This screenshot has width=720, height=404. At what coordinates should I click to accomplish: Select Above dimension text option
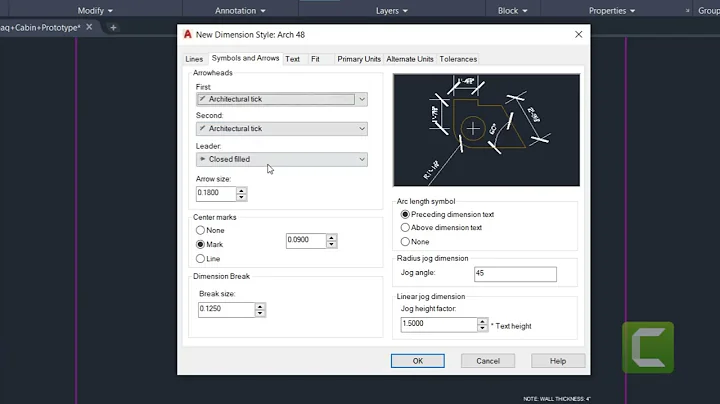coord(441,228)
